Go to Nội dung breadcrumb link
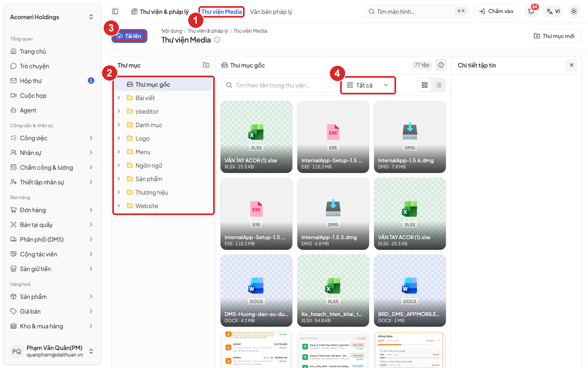 point(171,31)
